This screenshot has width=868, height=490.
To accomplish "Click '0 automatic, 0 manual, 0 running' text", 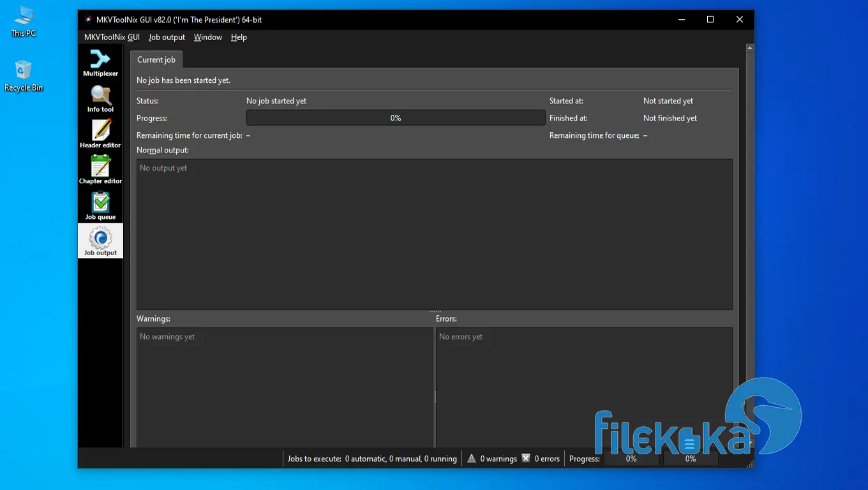I will 401,459.
